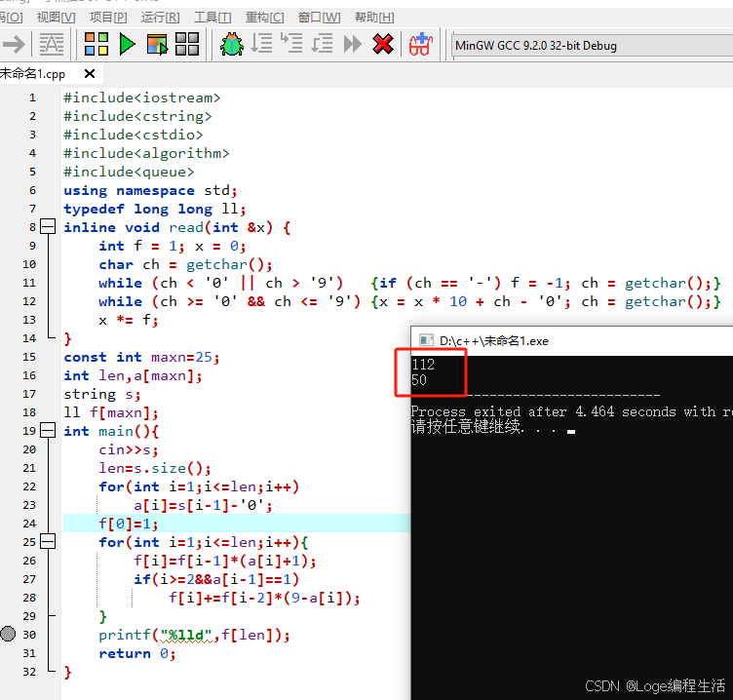Click the Step Into debug icon

coord(291,43)
